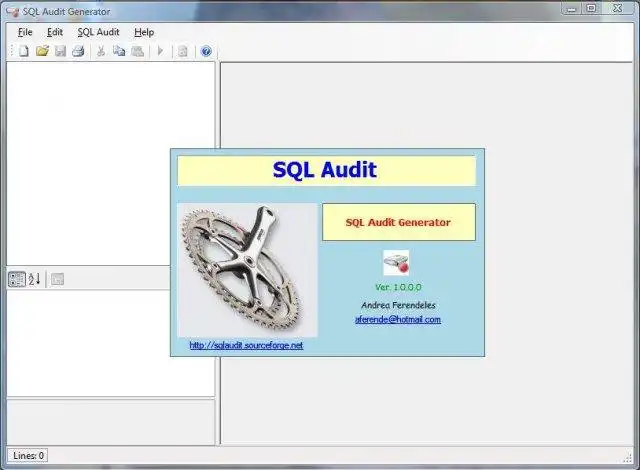
Task: Toggle Alphabetical sort in property grid
Action: [34, 279]
